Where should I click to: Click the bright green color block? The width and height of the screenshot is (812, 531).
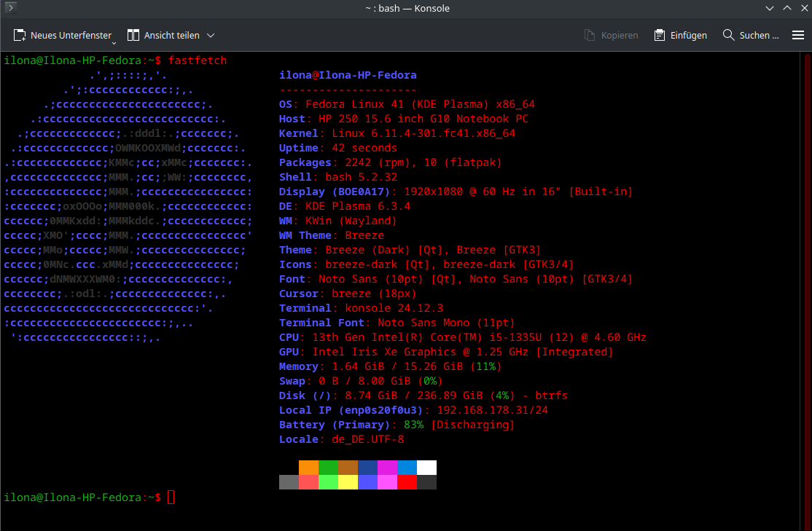328,482
